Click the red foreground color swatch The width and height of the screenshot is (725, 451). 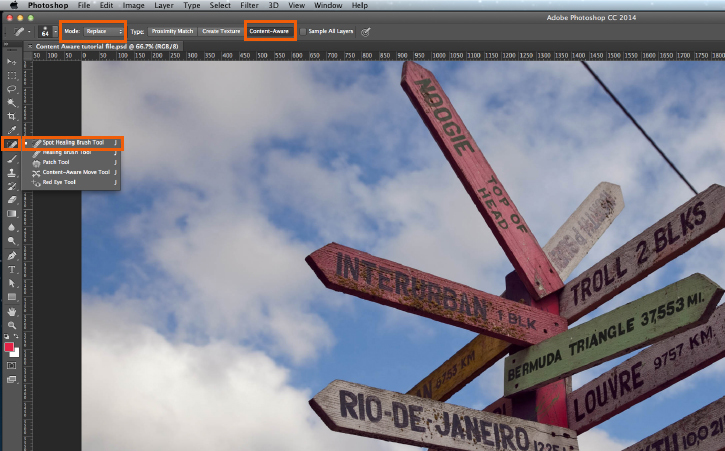pos(10,348)
